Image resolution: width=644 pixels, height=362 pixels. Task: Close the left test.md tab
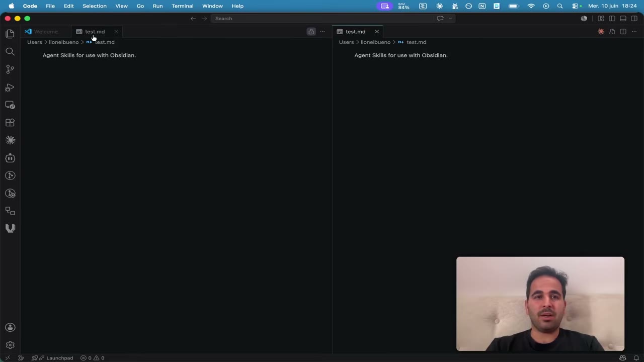tap(116, 32)
